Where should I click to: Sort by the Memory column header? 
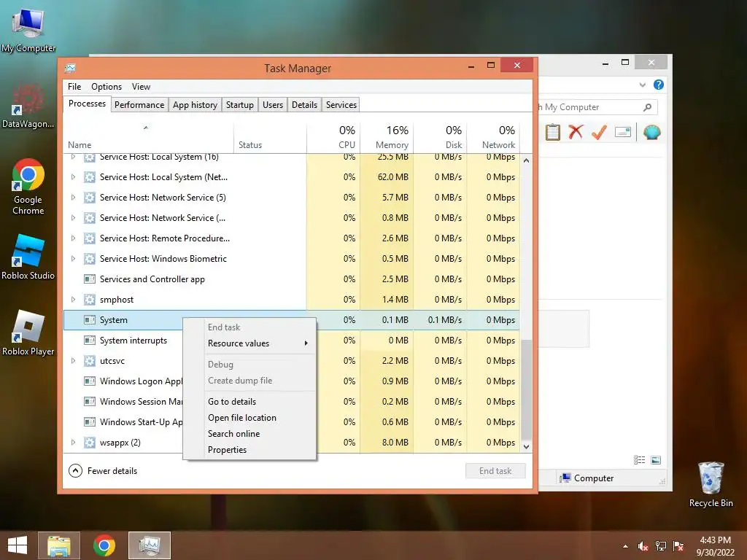click(x=387, y=137)
